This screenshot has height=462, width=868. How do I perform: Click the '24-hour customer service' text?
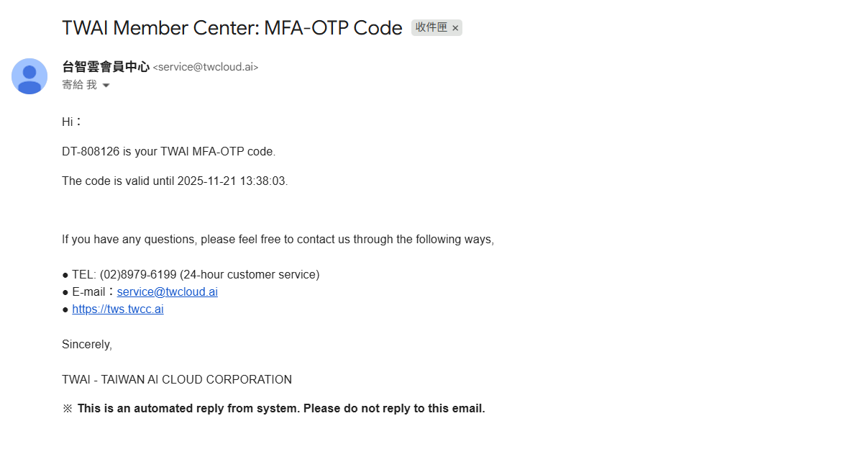(250, 275)
